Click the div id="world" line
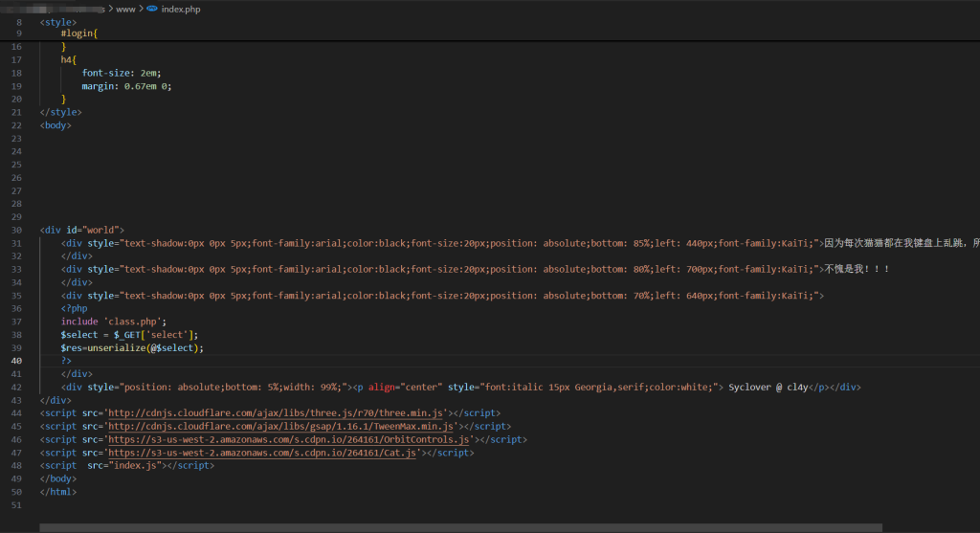The image size is (980, 533). (82, 230)
